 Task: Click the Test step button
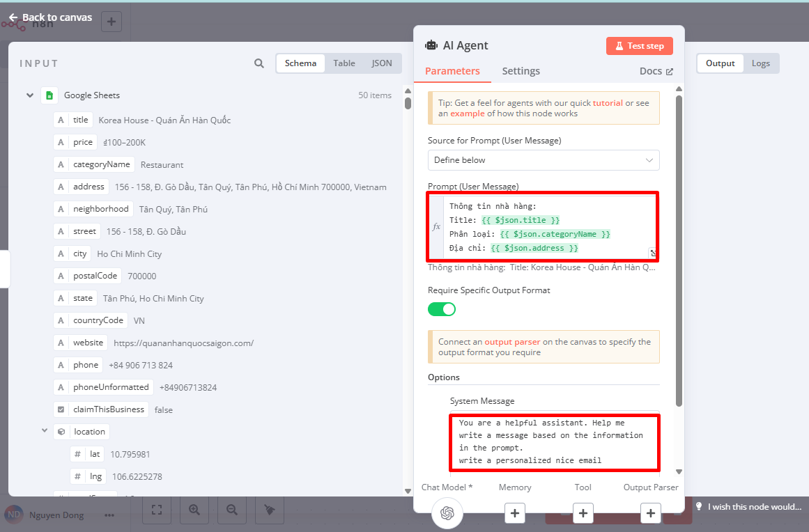click(639, 46)
